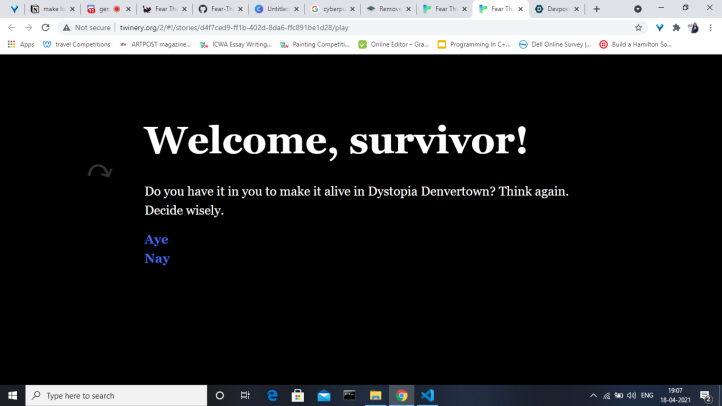The image size is (722, 406).
Task: Open a new tab with the plus button
Action: [596, 9]
